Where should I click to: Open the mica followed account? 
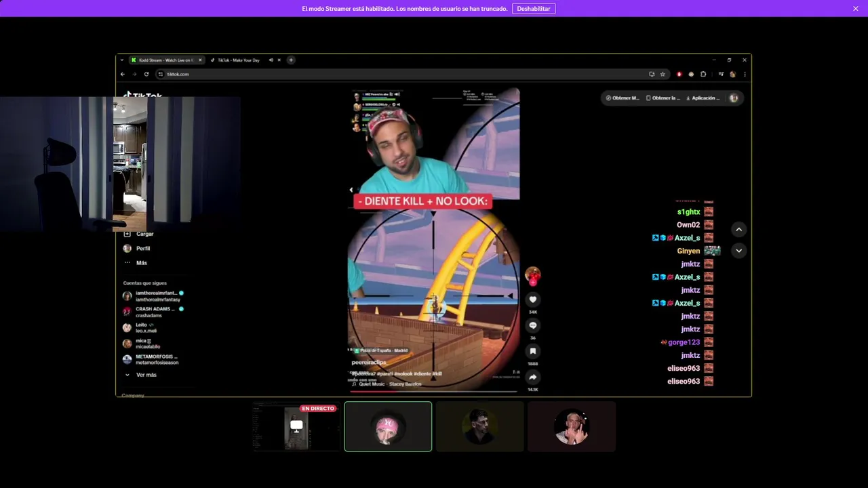(x=142, y=344)
